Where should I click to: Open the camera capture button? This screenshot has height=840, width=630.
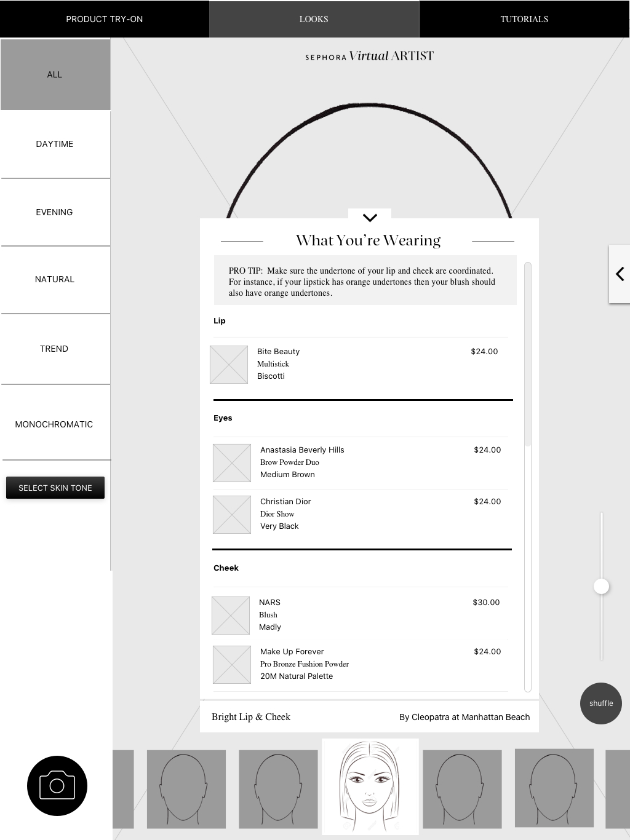click(57, 785)
